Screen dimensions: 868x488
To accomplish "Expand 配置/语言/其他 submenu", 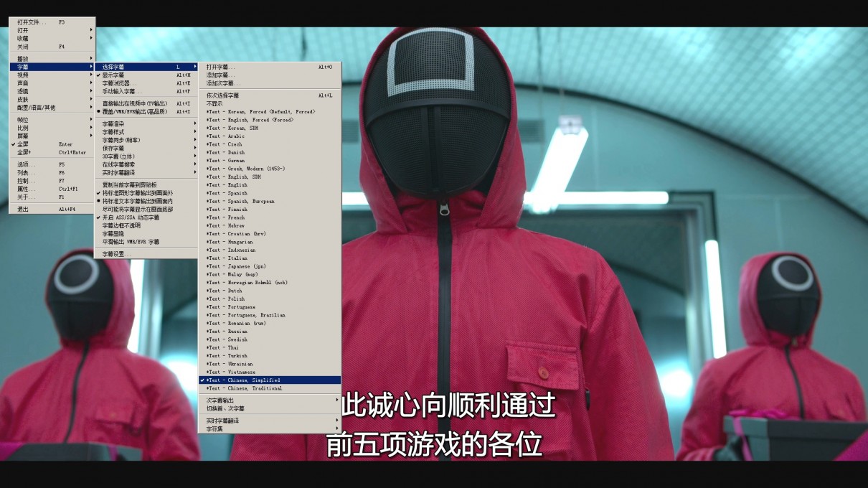I will [x=52, y=108].
